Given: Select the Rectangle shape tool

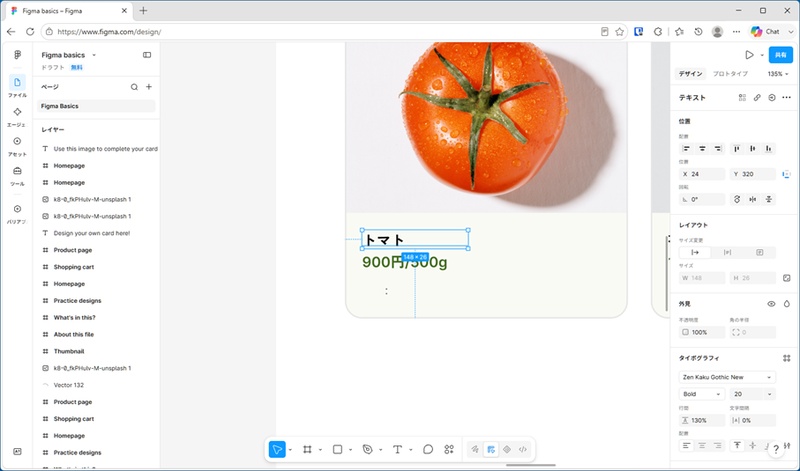Looking at the screenshot, I should (x=337, y=449).
